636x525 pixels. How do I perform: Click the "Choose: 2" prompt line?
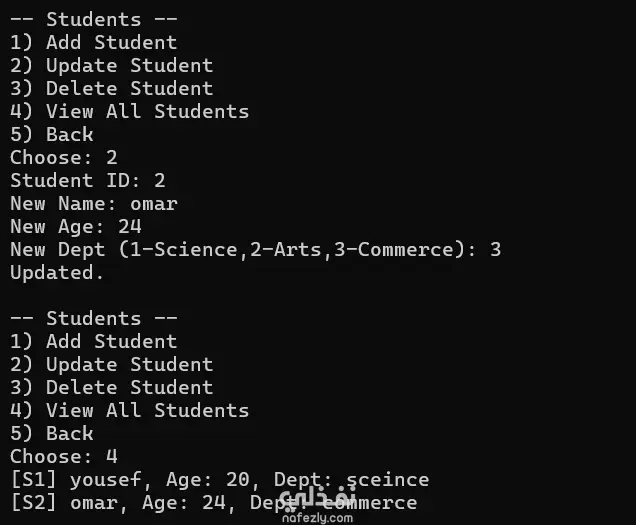click(64, 157)
